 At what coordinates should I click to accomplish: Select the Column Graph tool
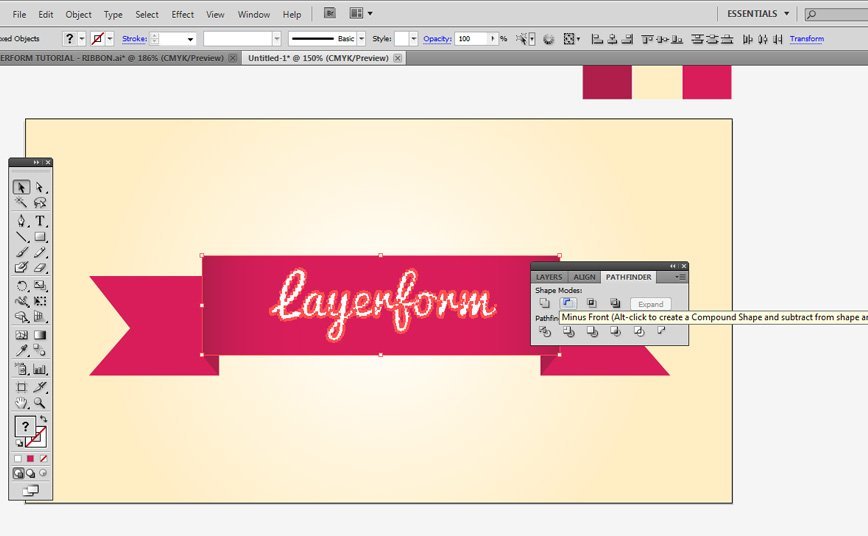click(x=40, y=369)
